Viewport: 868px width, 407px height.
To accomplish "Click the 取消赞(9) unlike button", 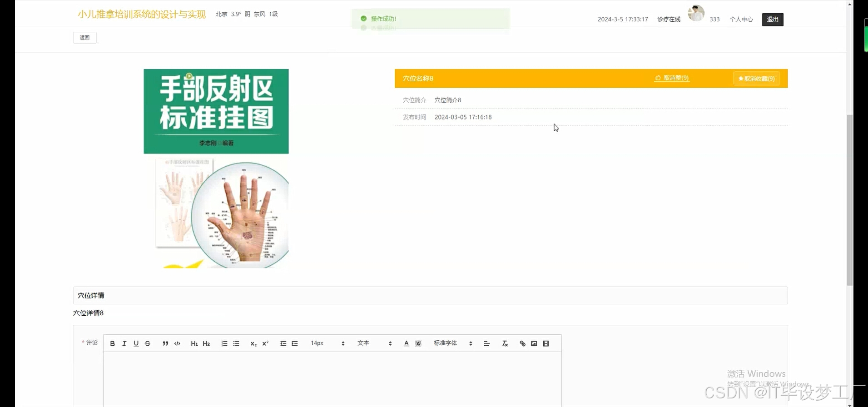I will 672,78.
